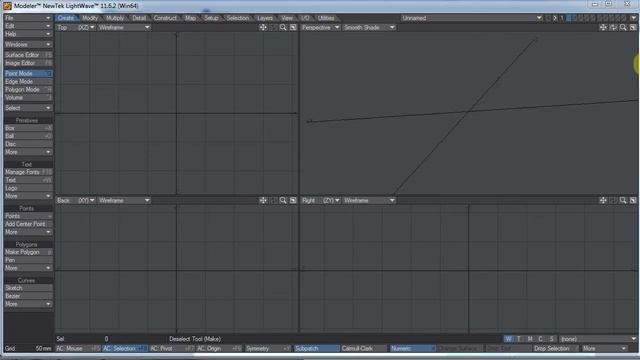Click the move/pan icon in the Perspective viewport
Image resolution: width=640 pixels, height=360 pixels.
pos(603,27)
